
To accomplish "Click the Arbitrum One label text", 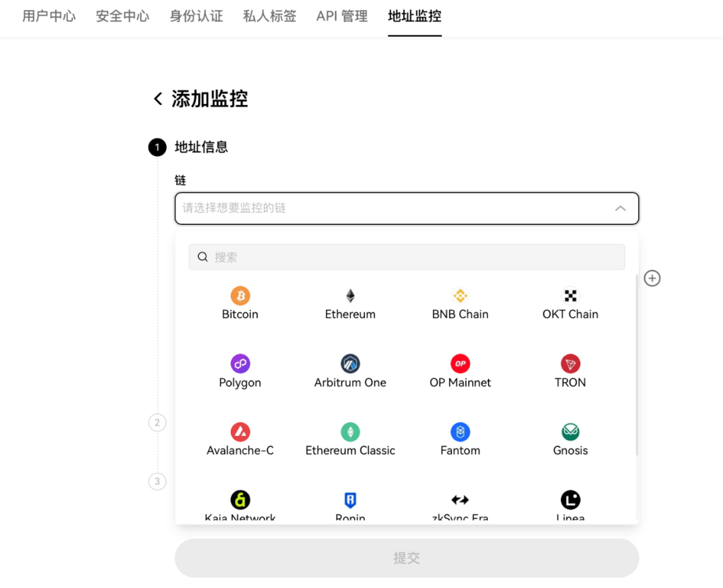I will tap(350, 383).
